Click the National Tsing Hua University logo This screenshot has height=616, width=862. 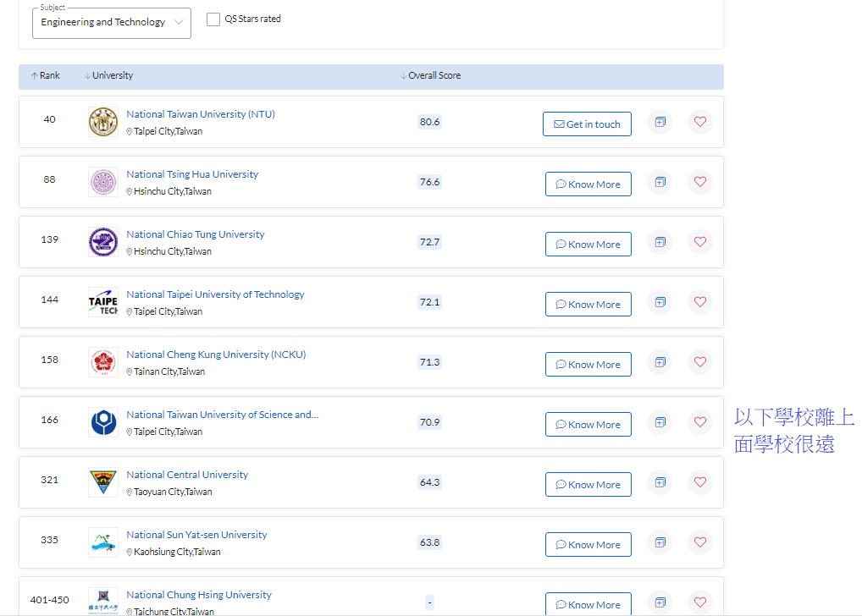coord(103,182)
